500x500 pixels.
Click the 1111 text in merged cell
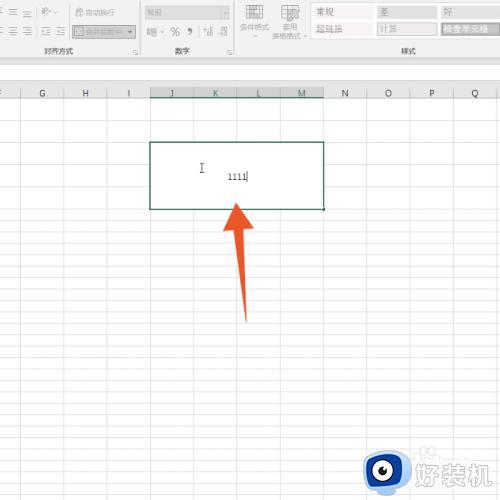pos(237,176)
